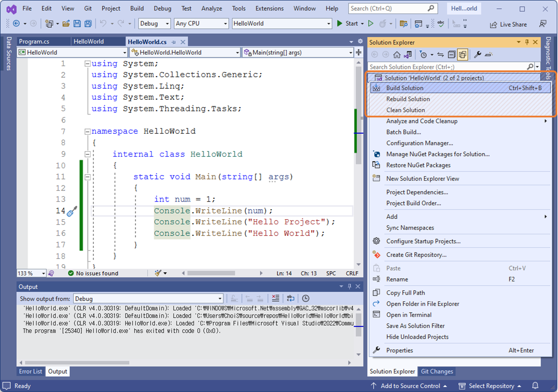Click Sync with Active Document icon
Screen dimensions: 558x392
440,55
